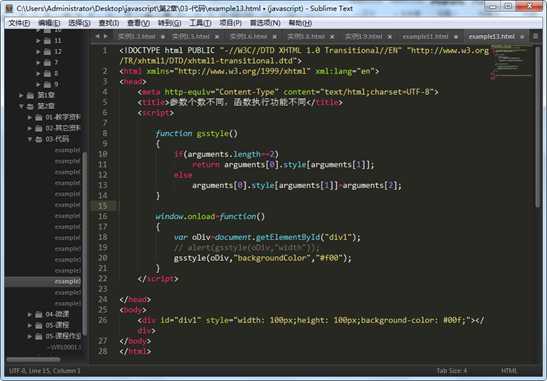
Task: Open the tab list dropdown at tab bar end
Action: coord(535,36)
